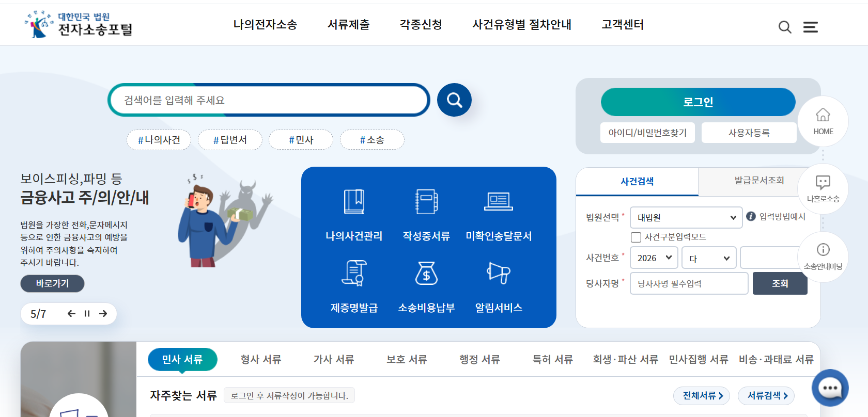The image size is (868, 417).
Task: Click the blue round search button
Action: [x=454, y=100]
